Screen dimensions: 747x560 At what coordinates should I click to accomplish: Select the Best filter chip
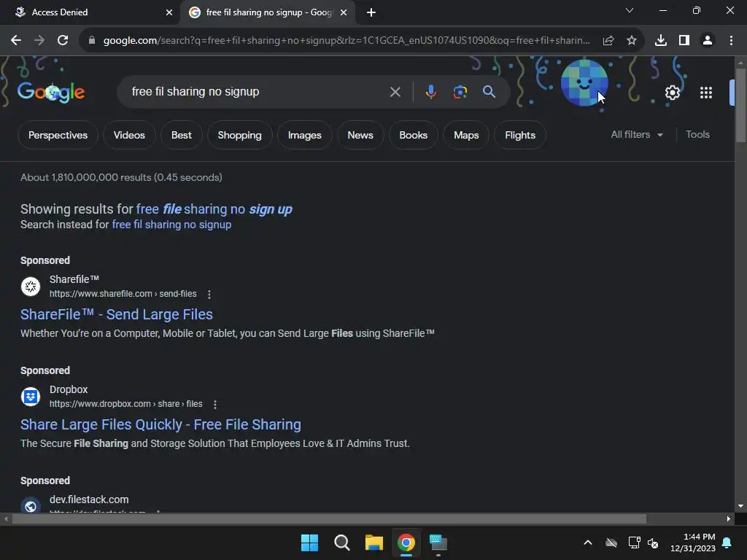point(182,135)
